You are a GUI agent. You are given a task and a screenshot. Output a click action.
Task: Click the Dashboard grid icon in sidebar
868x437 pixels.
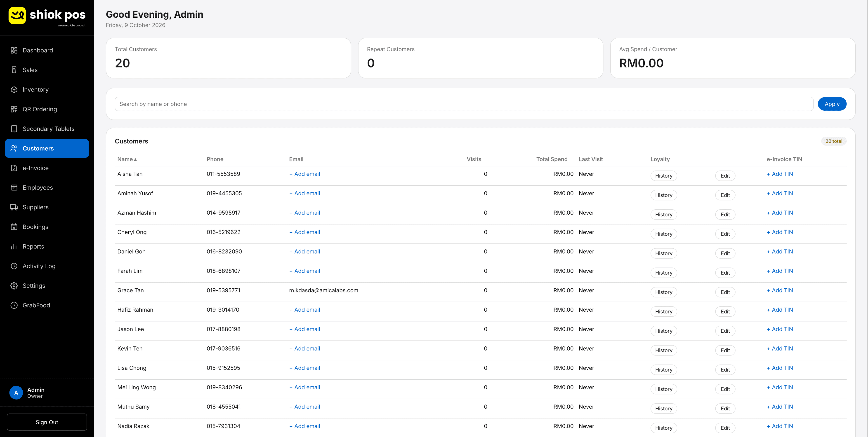pyautogui.click(x=14, y=50)
